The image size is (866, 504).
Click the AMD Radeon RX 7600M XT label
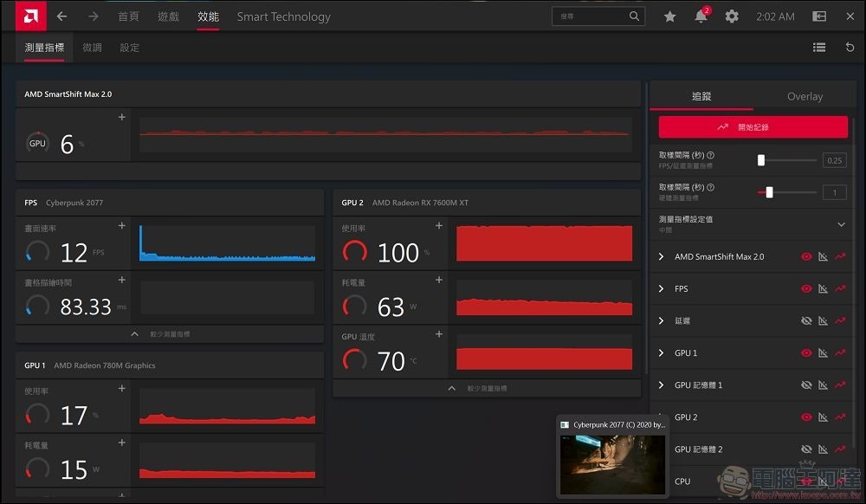420,203
